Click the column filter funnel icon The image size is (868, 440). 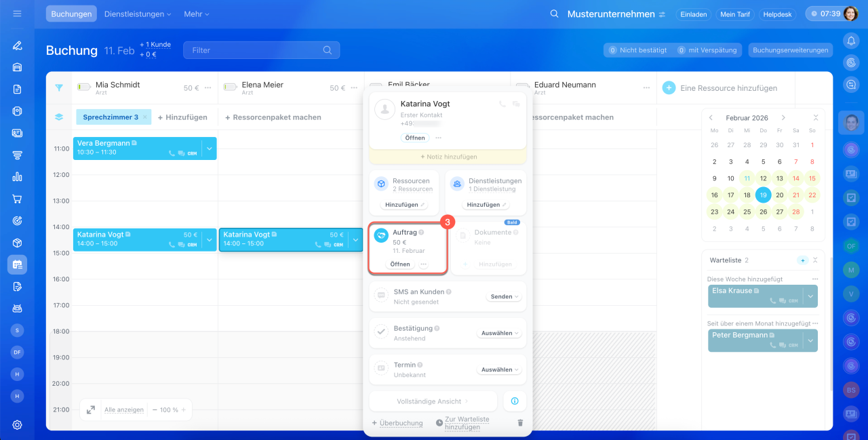click(59, 88)
